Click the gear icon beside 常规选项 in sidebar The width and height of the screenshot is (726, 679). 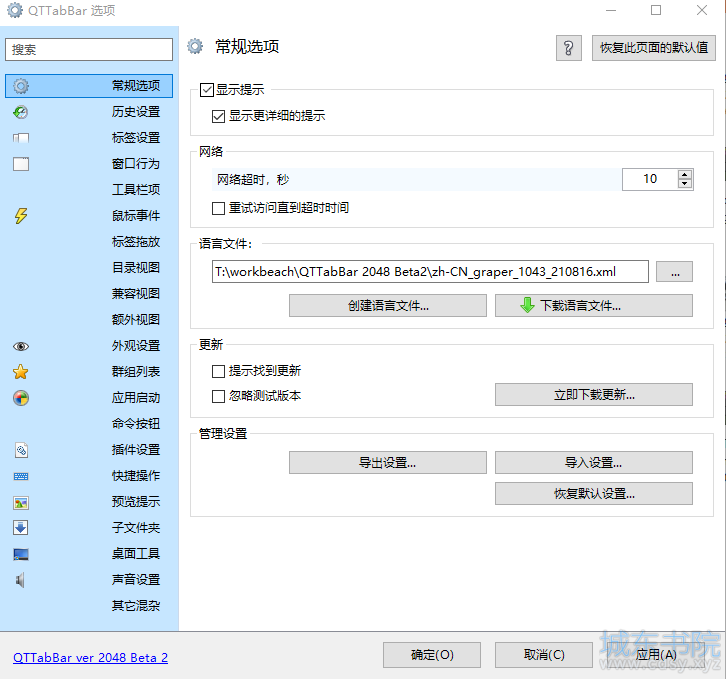(21, 86)
